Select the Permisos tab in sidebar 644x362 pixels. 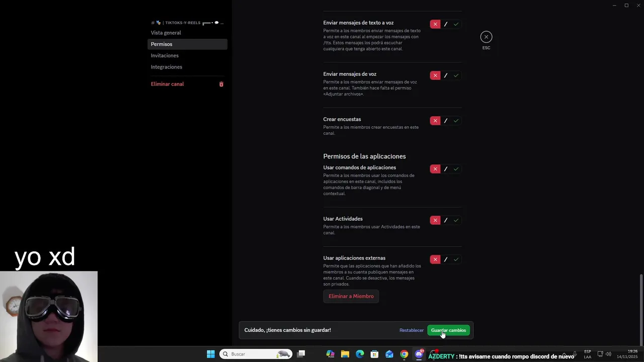187,44
